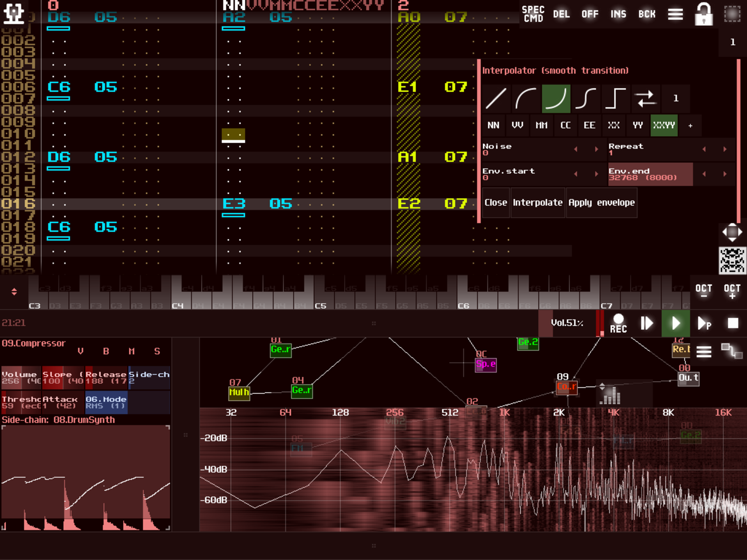Viewport: 747px width, 560px height.
Task: Toggle the S solo option for Compressor
Action: click(x=157, y=351)
